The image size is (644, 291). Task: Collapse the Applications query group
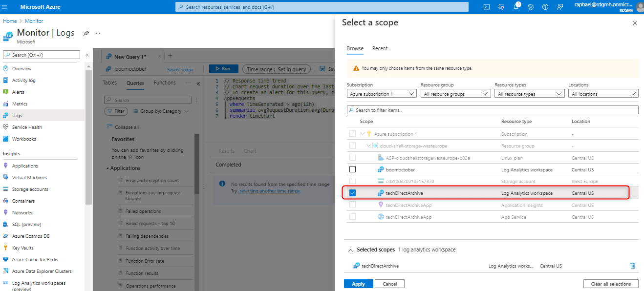click(107, 168)
